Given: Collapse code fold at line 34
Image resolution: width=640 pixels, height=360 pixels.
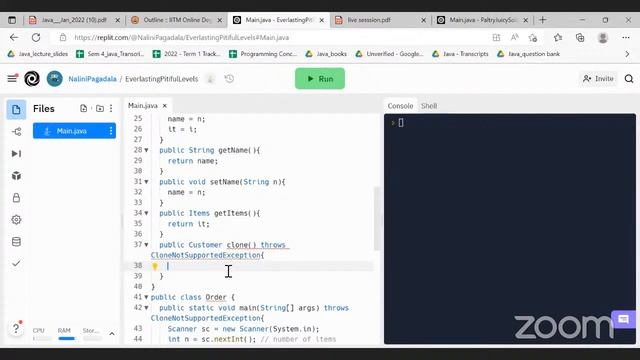Looking at the screenshot, I should [x=147, y=213].
